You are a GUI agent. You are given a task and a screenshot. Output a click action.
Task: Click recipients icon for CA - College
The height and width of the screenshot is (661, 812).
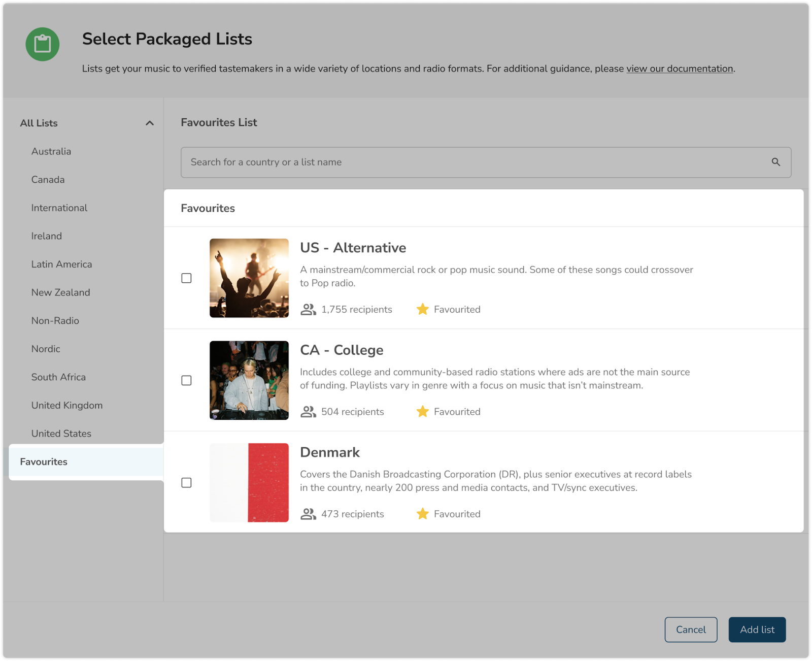click(x=308, y=412)
